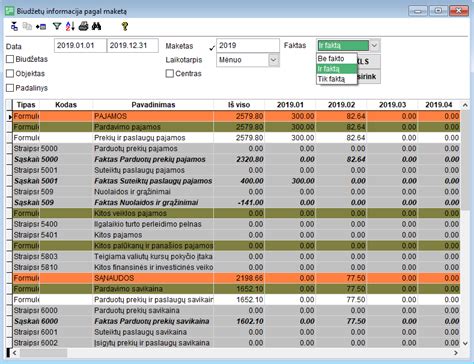
Task: Maximize the Biudžetų informacija window
Action: click(x=438, y=11)
